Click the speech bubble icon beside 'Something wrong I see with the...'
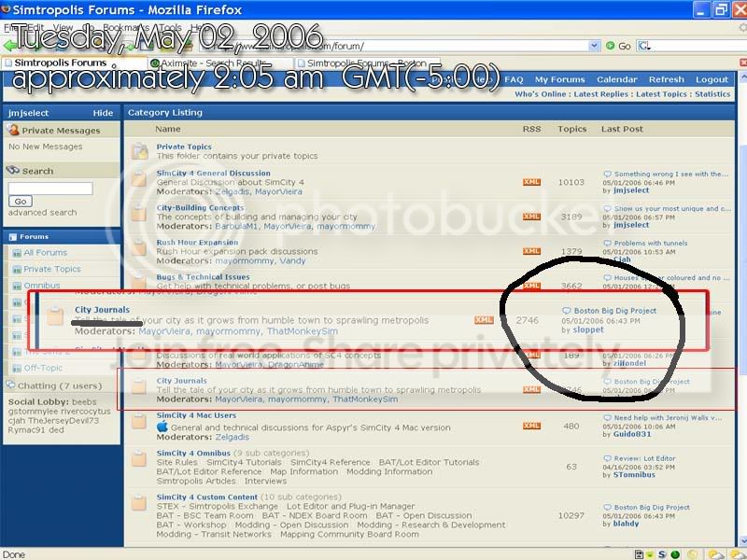 [607, 174]
